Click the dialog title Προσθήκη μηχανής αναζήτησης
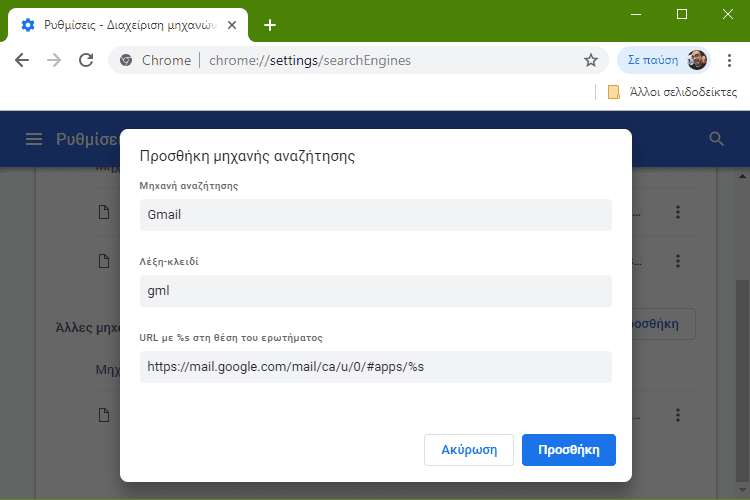 [x=247, y=156]
